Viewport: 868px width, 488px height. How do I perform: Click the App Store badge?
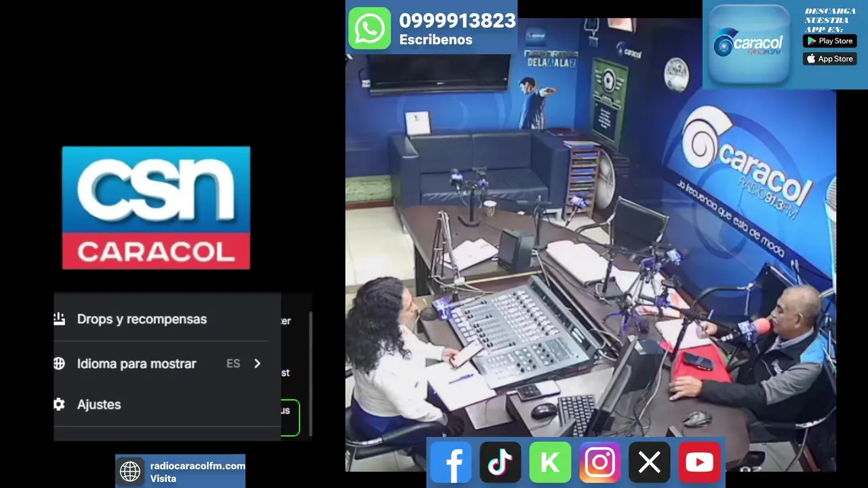829,59
